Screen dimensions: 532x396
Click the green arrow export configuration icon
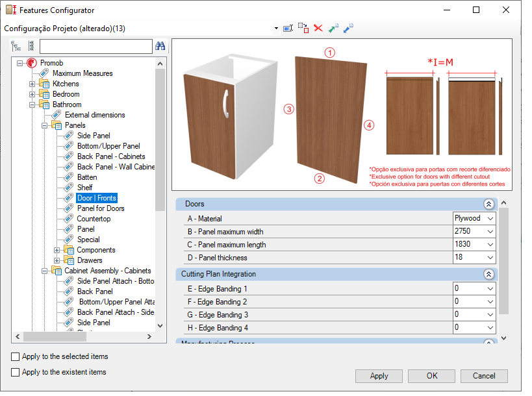[x=333, y=28]
